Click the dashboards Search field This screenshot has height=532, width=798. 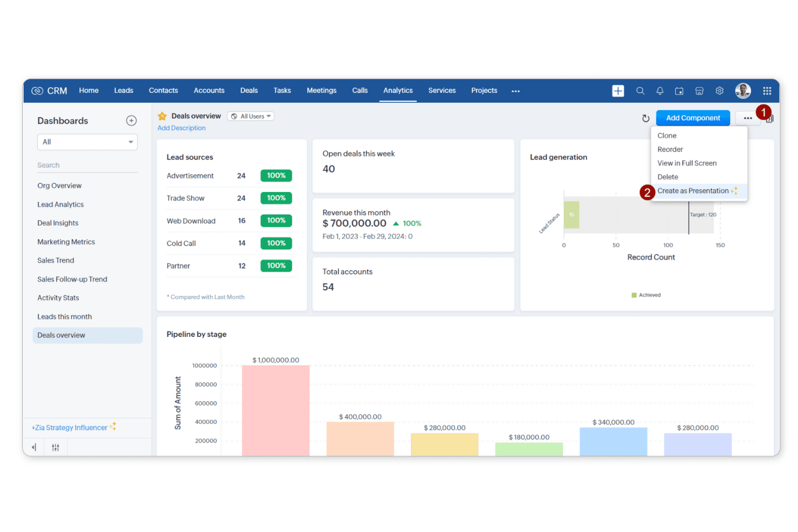[87, 165]
